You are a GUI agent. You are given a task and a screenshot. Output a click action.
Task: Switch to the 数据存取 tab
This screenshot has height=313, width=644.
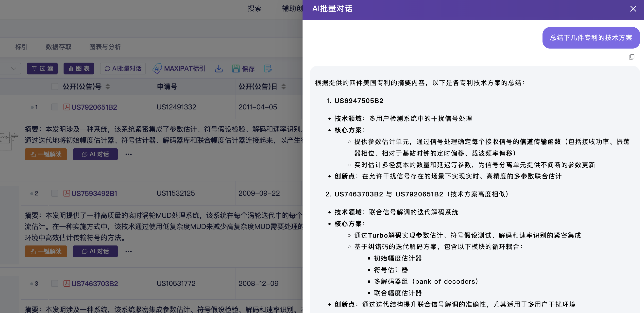point(58,47)
